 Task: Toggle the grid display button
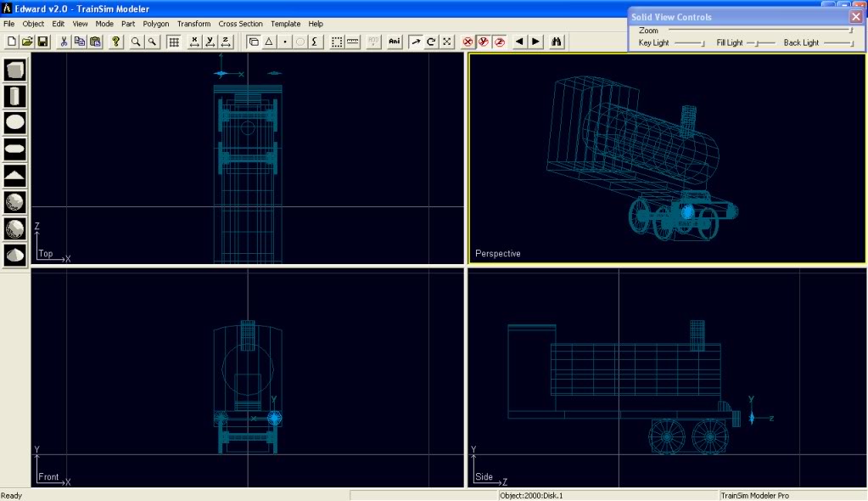point(174,42)
